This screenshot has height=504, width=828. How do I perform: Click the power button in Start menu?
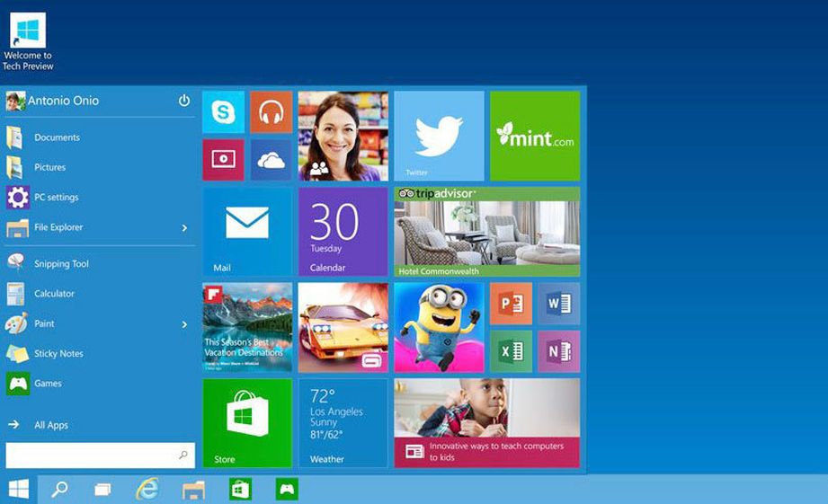(x=184, y=101)
